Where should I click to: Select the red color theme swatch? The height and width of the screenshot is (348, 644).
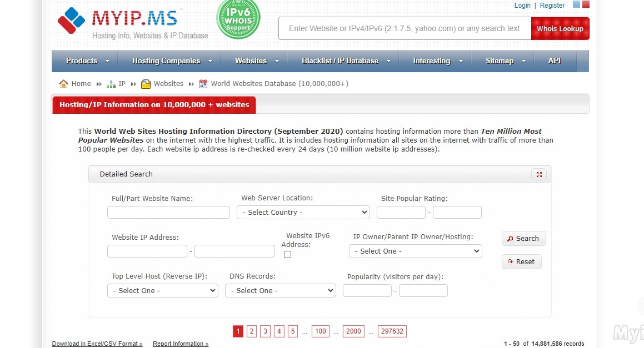tap(586, 4)
